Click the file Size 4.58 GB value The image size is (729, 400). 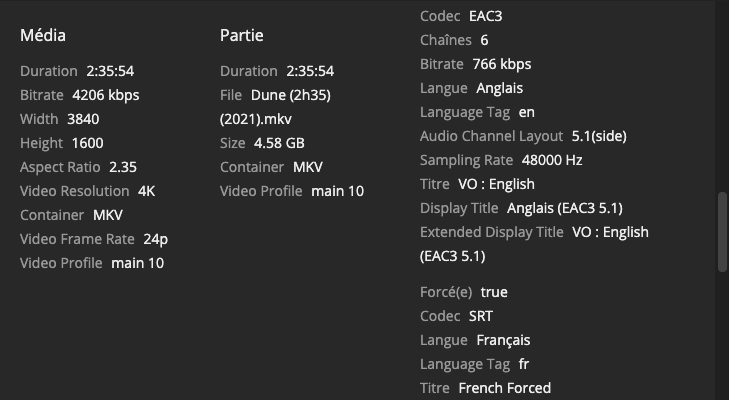[x=279, y=143]
